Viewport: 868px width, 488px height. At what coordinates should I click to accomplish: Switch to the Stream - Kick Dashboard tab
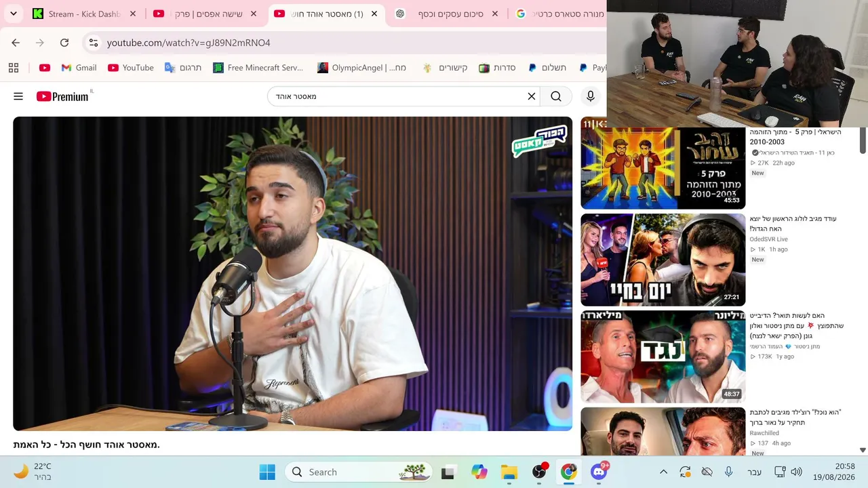point(85,14)
